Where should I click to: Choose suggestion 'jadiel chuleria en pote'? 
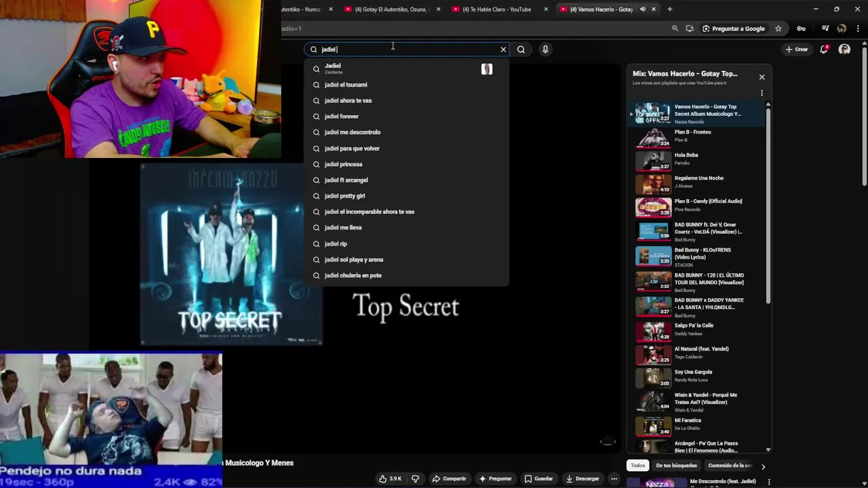coord(407,275)
